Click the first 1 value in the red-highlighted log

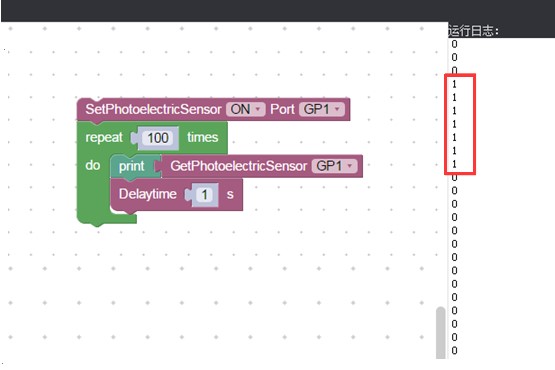[x=454, y=84]
